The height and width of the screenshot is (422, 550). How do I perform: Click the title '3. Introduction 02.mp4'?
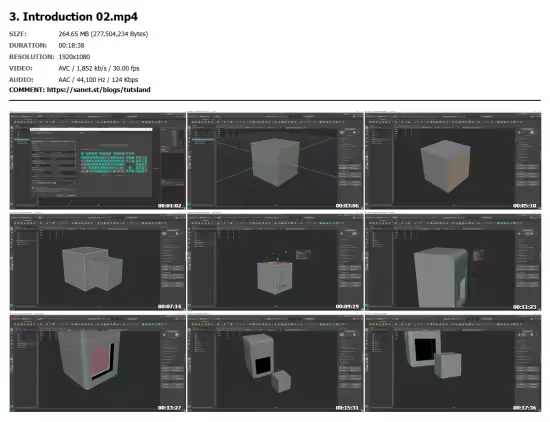coord(73,16)
